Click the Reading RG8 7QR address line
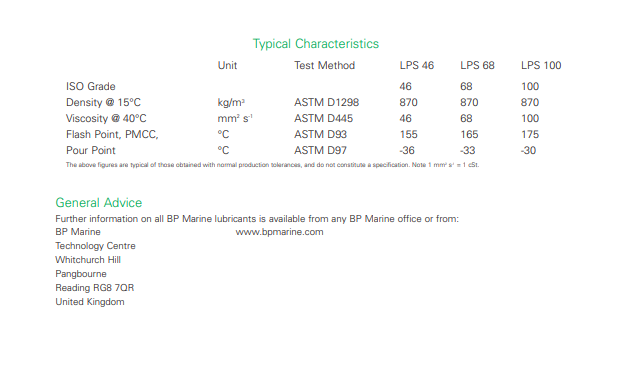 tap(95, 288)
